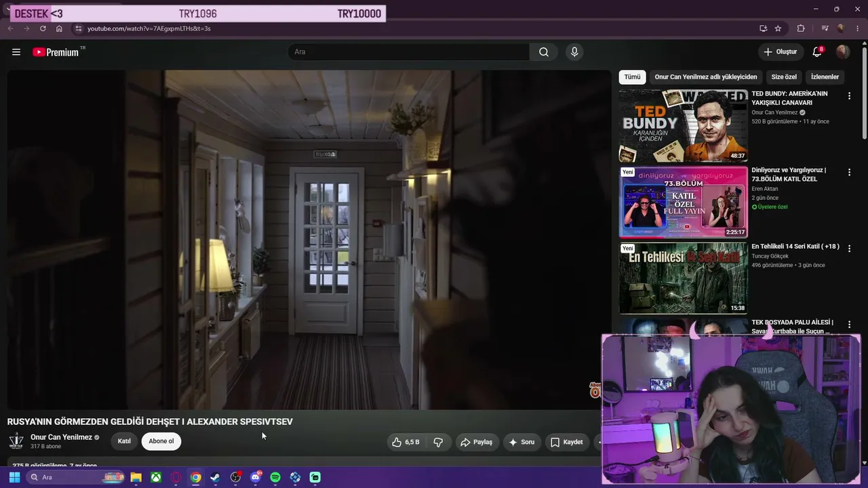Screen dimensions: 868x488
Task: Open YouTube notifications bell
Action: click(817, 52)
